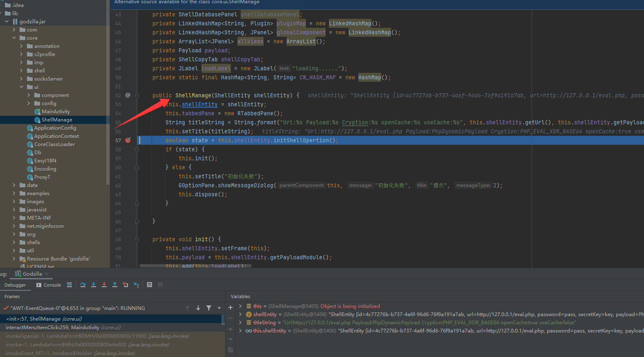Add a new watch with plus icon
Viewport: 644px width, 357px height.
pos(230,308)
